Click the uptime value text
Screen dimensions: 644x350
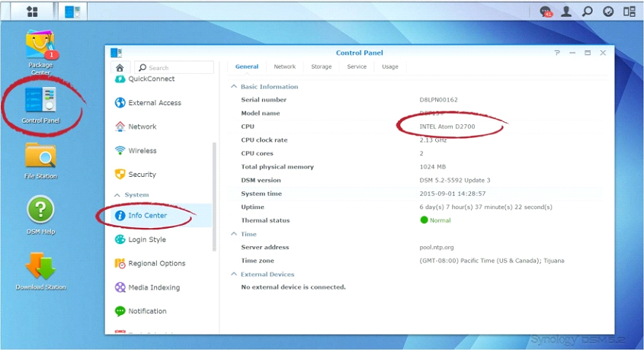tap(486, 207)
